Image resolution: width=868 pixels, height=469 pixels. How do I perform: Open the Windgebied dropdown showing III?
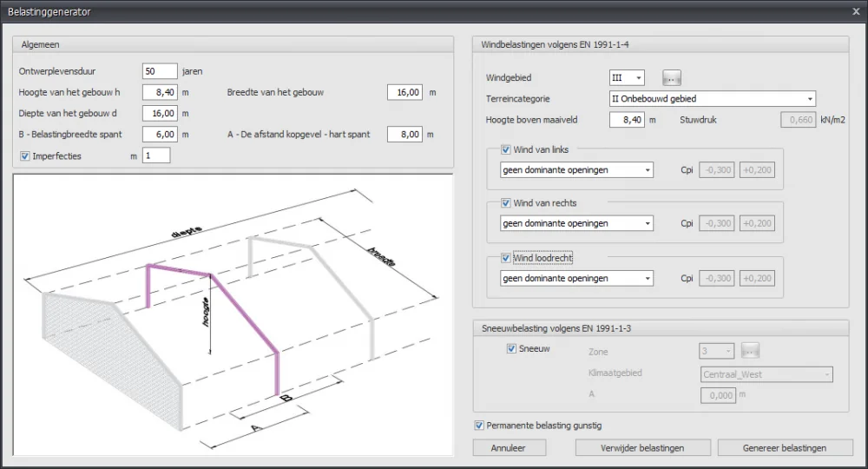coord(627,78)
